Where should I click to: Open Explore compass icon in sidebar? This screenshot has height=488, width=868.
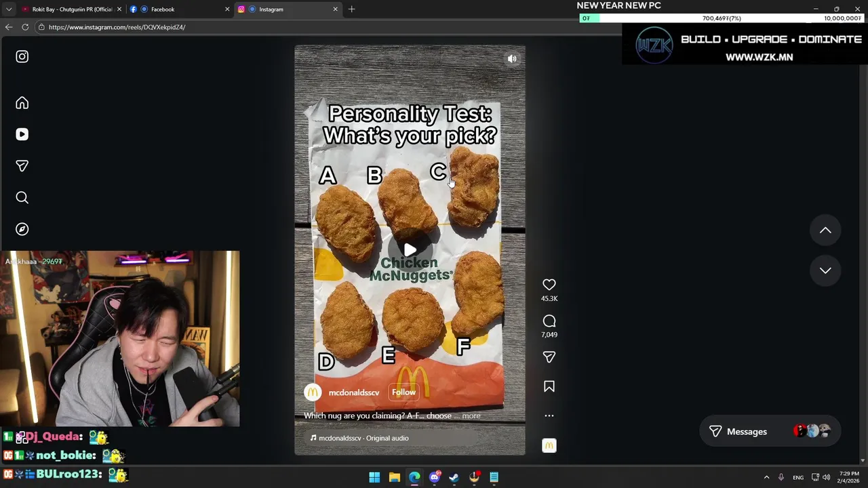point(22,229)
